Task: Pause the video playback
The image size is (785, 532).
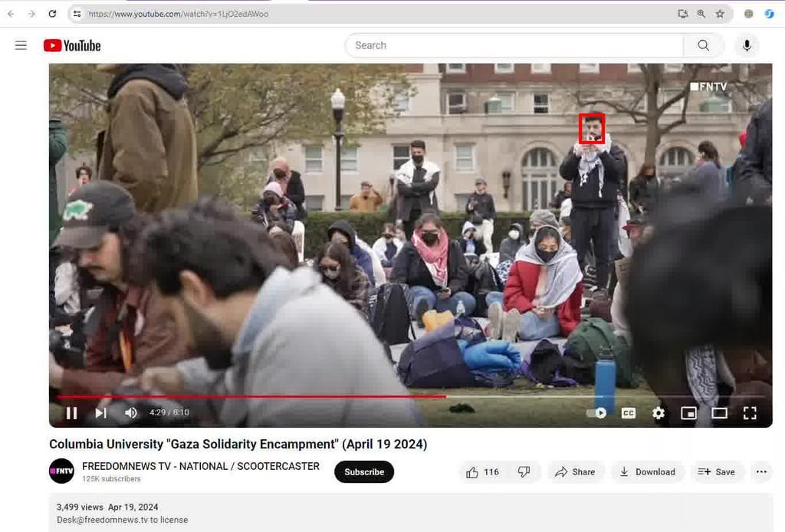Action: coord(72,412)
